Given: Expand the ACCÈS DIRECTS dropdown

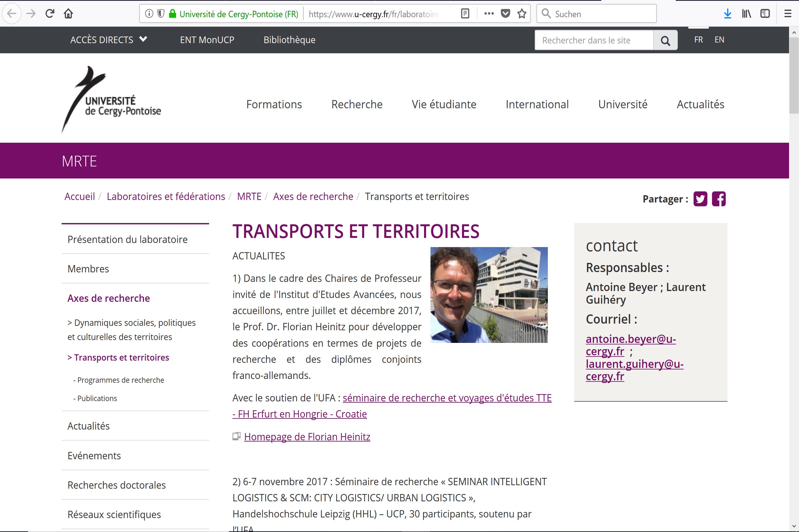Looking at the screenshot, I should [109, 40].
